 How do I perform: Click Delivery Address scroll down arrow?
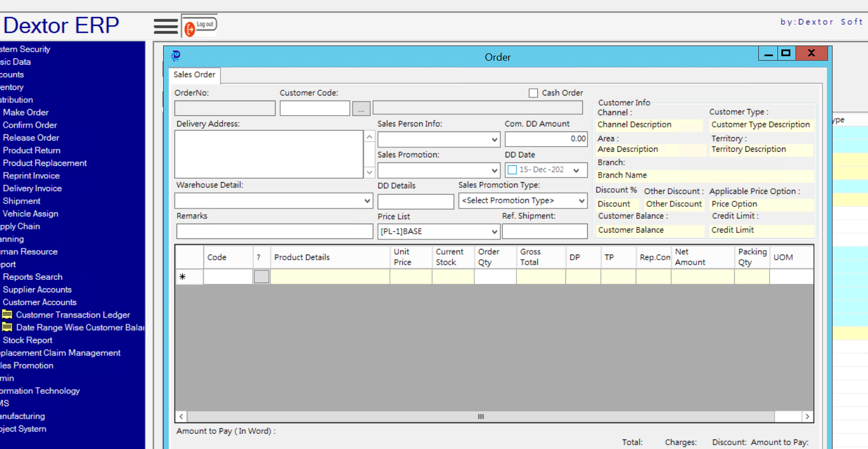(370, 172)
